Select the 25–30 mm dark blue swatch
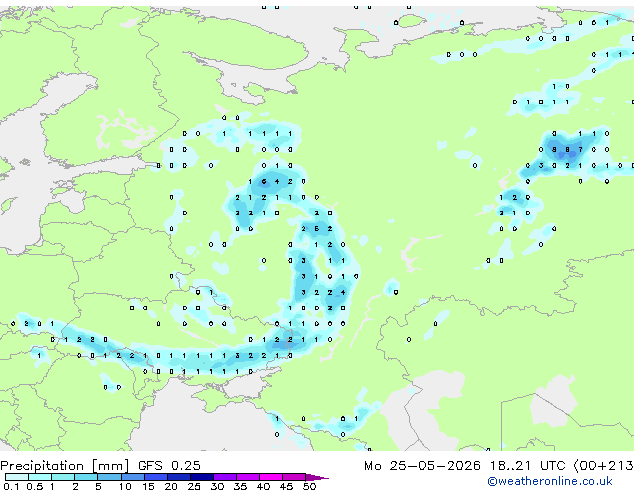Viewport: 634px width, 490px height. click(x=202, y=477)
